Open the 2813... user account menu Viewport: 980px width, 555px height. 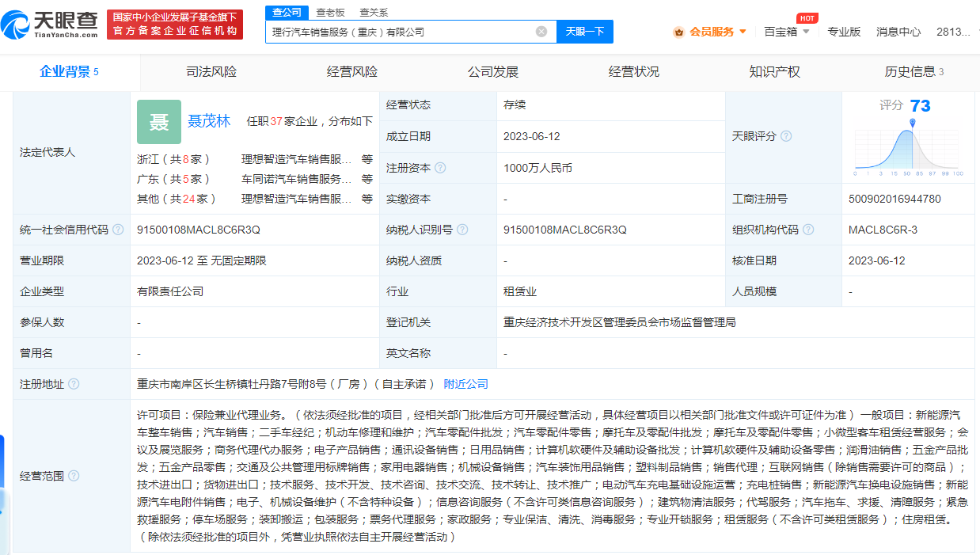953,32
